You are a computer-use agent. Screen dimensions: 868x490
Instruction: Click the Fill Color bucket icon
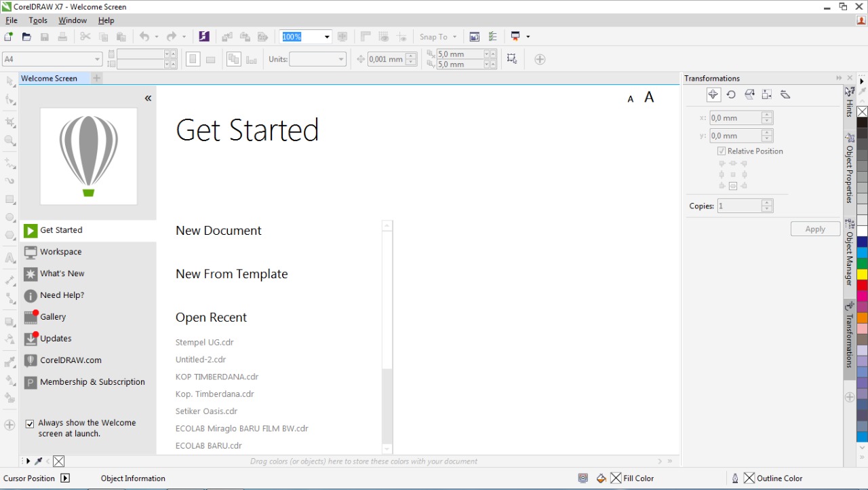coord(601,478)
